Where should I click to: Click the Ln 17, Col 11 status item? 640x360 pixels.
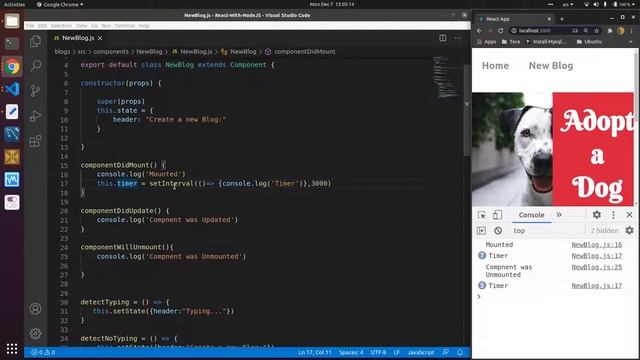pos(315,352)
